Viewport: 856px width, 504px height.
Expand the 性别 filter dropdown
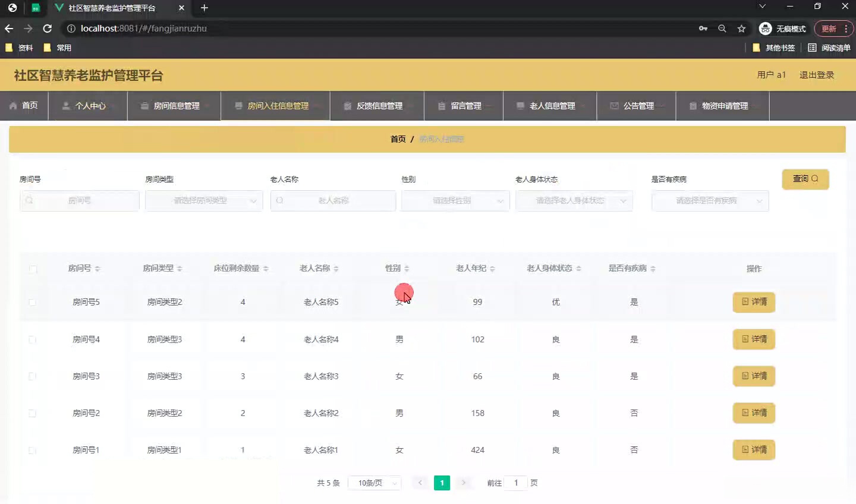(455, 201)
